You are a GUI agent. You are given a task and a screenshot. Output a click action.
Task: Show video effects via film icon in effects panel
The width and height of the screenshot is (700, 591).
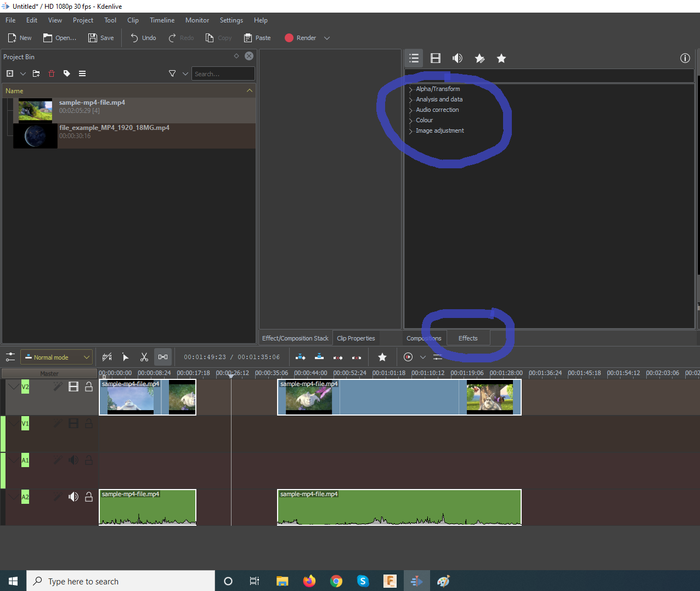tap(436, 58)
